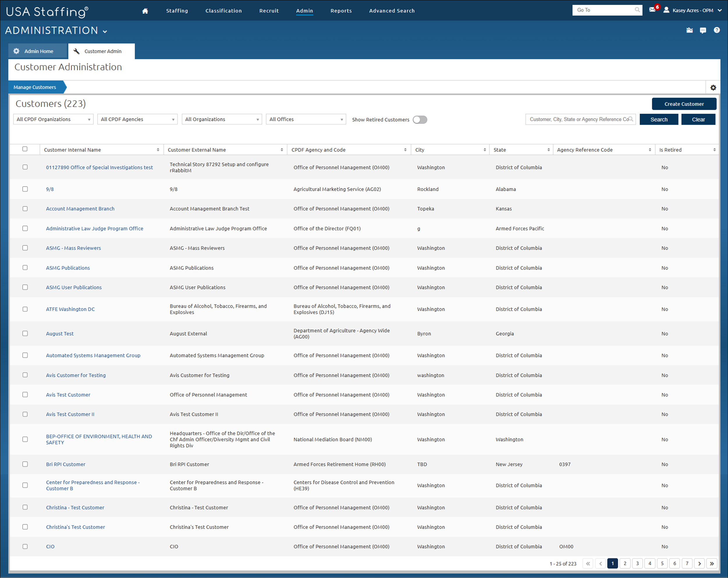The width and height of the screenshot is (728, 578).
Task: Open the Admin menu
Action: coord(305,11)
